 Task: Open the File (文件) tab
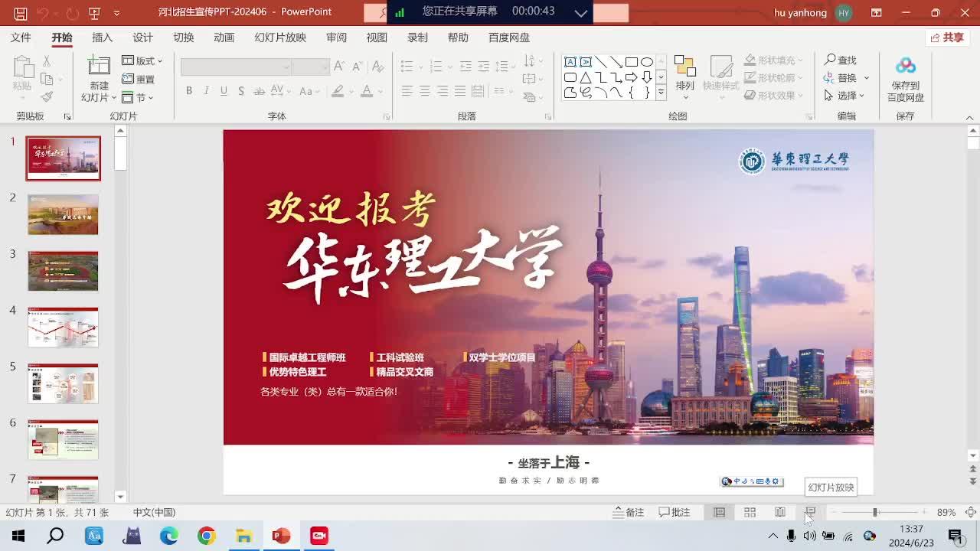(21, 37)
